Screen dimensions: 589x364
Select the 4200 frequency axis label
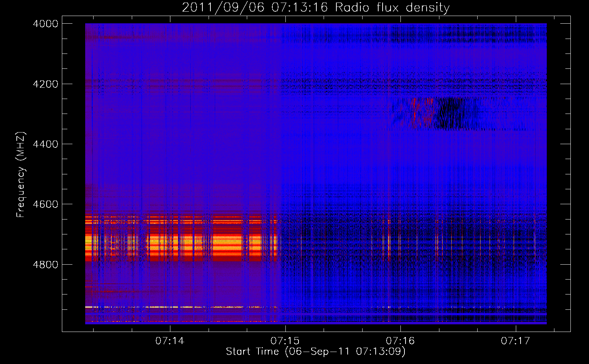[46, 84]
